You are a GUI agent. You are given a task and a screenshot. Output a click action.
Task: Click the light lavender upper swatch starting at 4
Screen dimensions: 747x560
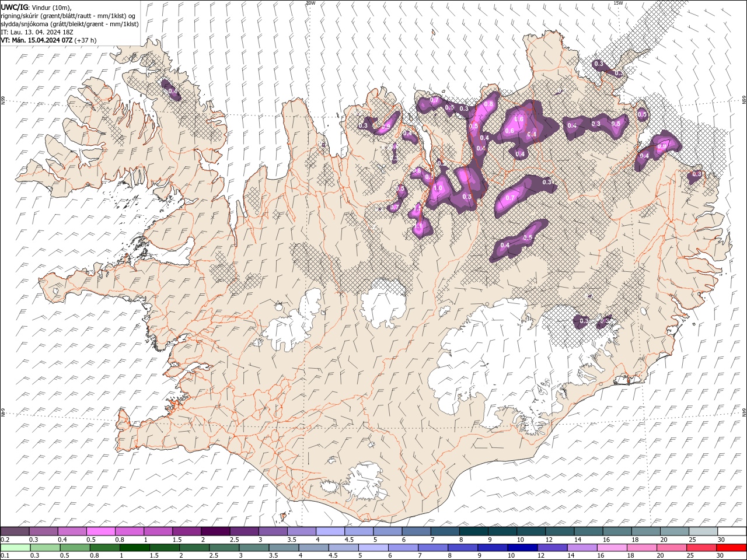click(330, 531)
